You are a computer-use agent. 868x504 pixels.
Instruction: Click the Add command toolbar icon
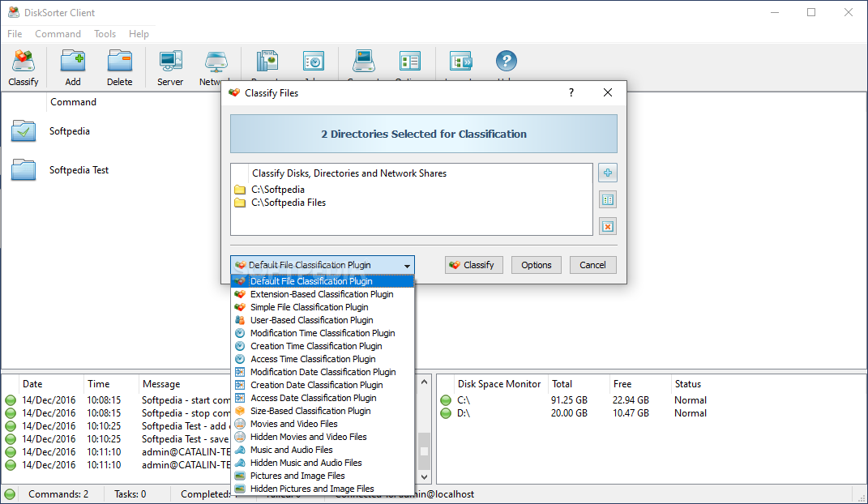click(72, 61)
